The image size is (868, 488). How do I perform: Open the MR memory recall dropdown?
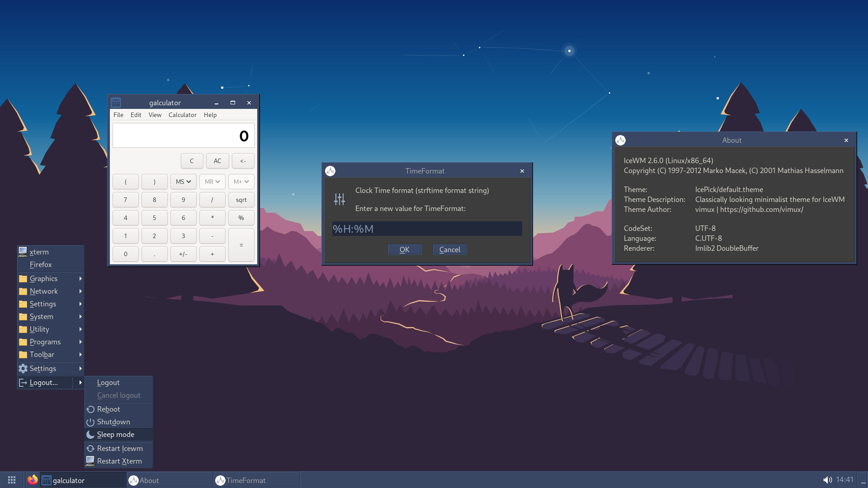coord(212,182)
